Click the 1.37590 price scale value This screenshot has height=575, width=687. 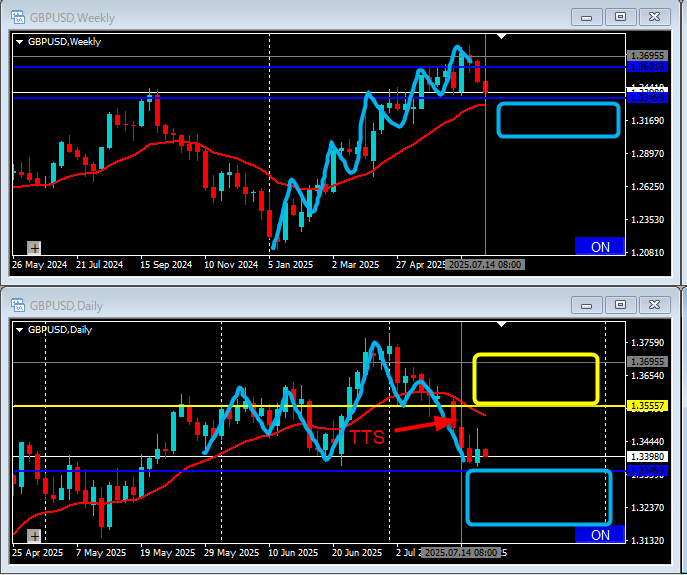click(647, 343)
